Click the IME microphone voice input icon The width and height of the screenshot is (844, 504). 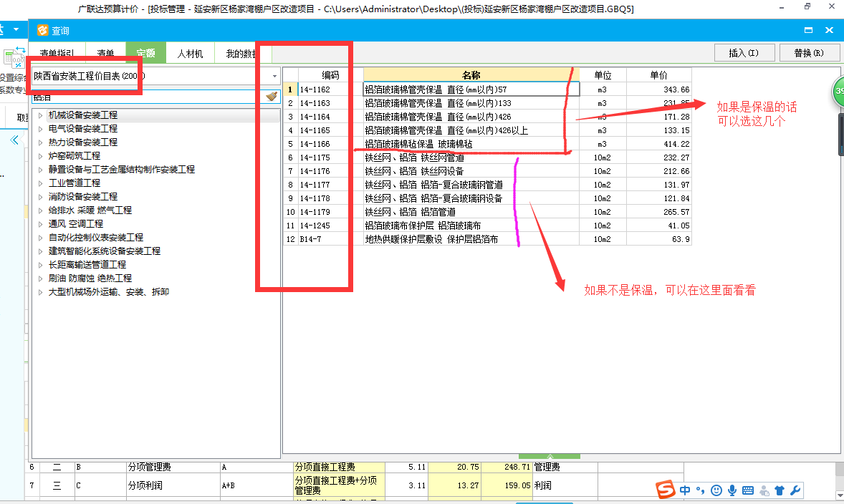732,490
